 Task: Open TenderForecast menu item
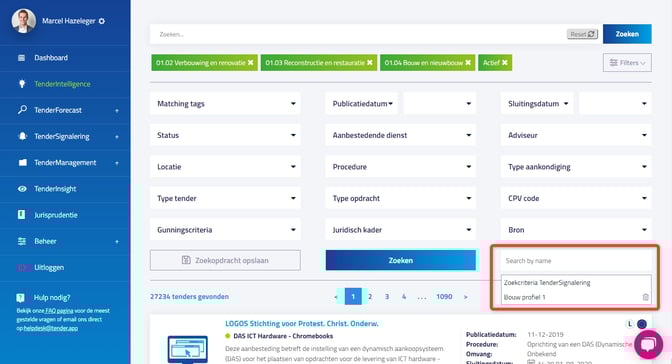point(58,110)
